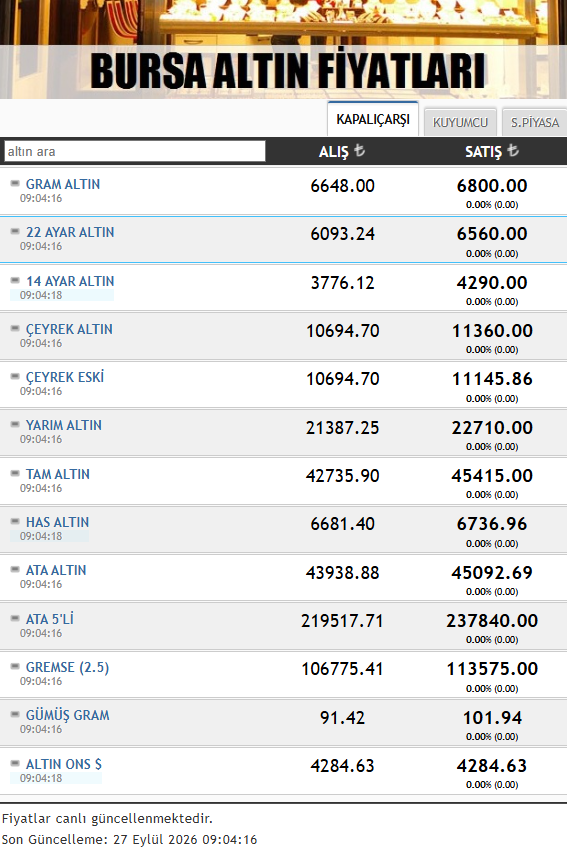Click the small icon beside HAS ALTIN
The height and width of the screenshot is (851, 567).
pyautogui.click(x=15, y=522)
